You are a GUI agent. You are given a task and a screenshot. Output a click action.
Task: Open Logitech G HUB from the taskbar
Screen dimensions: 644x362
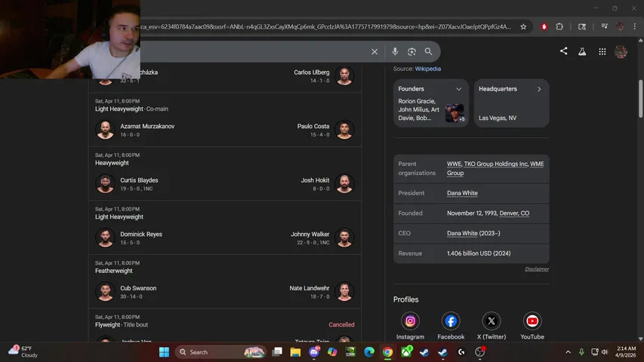pyautogui.click(x=461, y=352)
